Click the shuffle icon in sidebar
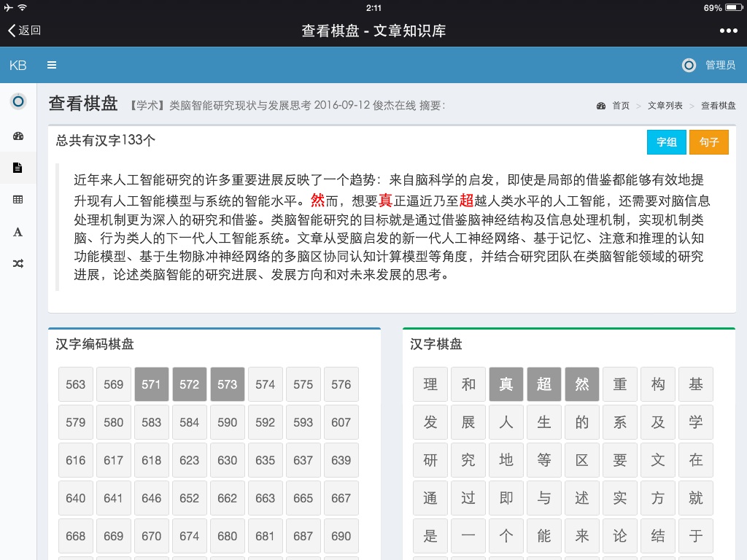This screenshot has width=747, height=560. 18,264
